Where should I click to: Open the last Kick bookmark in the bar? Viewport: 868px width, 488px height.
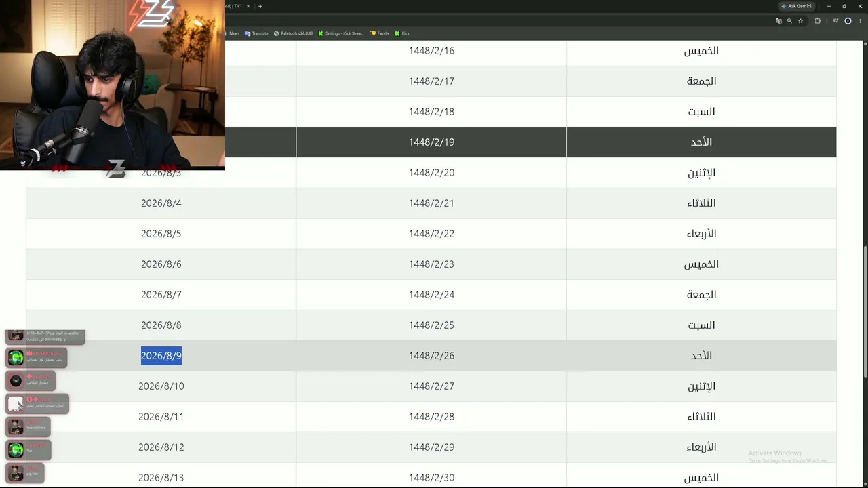pos(403,33)
